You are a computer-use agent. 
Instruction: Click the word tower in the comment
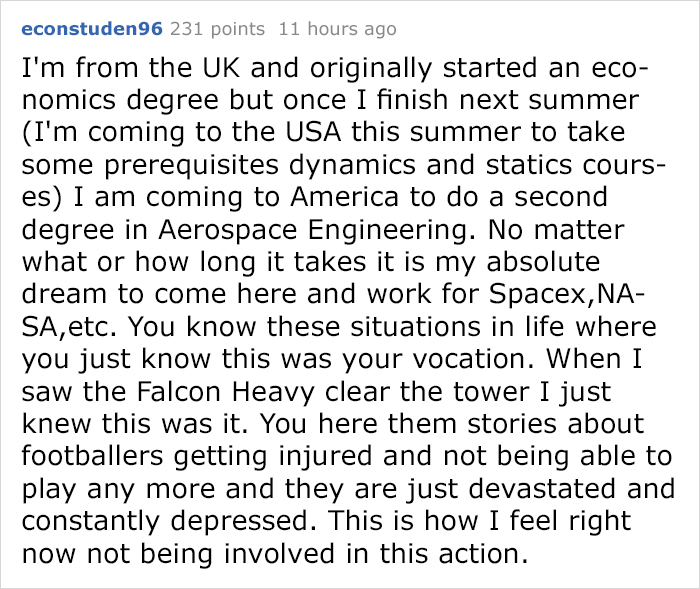492,392
